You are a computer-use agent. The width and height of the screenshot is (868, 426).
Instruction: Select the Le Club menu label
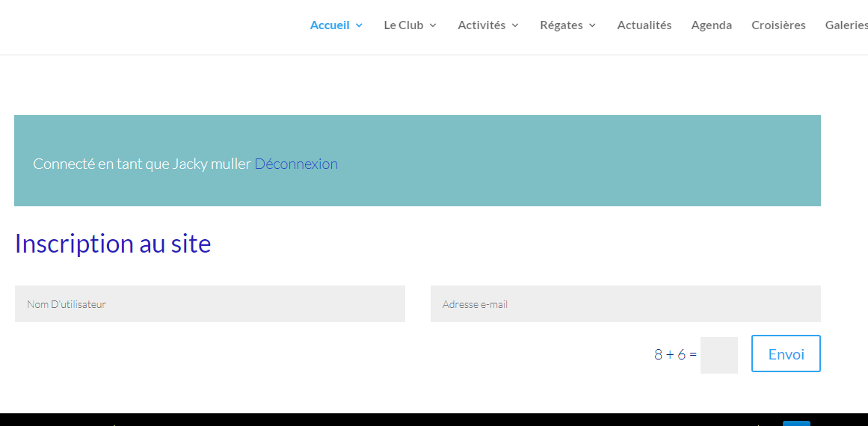point(403,25)
